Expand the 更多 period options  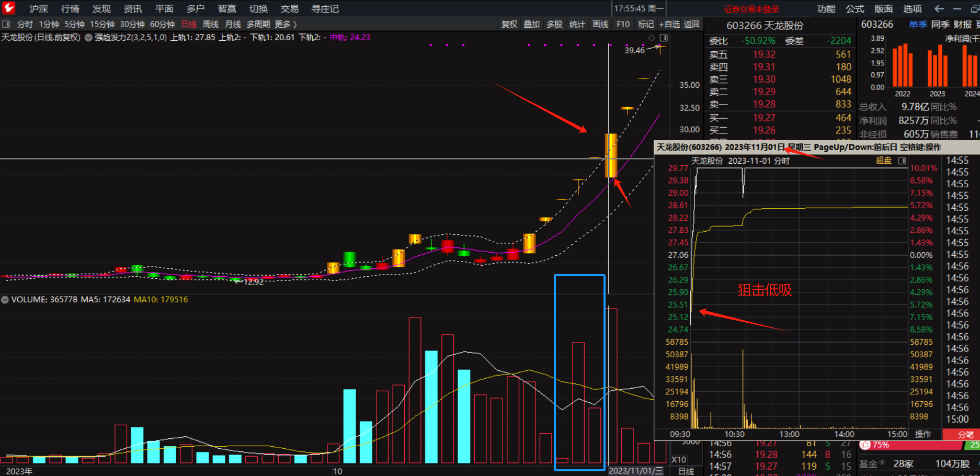[x=286, y=24]
